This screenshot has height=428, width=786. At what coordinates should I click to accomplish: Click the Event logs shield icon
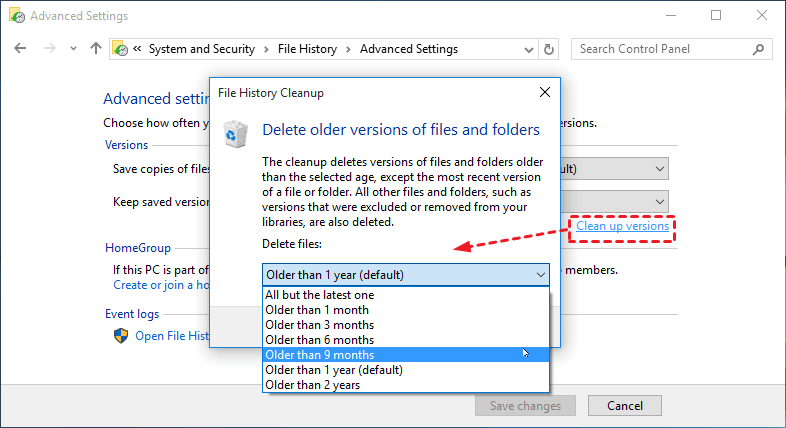pyautogui.click(x=120, y=336)
